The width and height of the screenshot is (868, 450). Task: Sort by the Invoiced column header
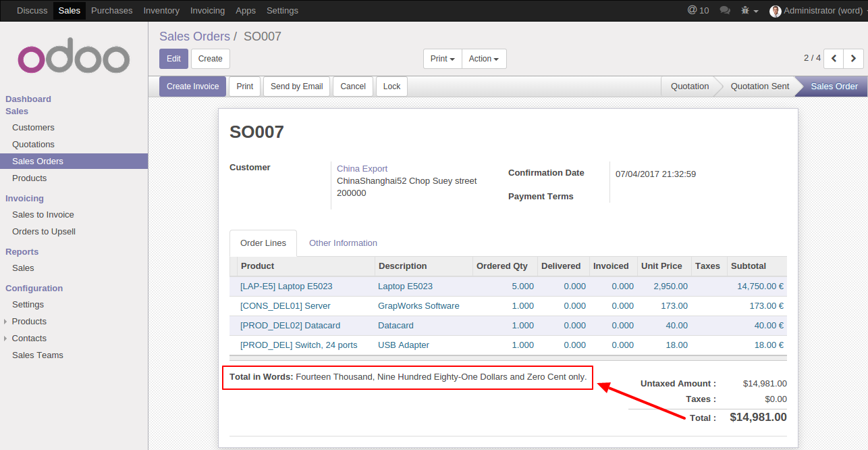click(x=614, y=266)
